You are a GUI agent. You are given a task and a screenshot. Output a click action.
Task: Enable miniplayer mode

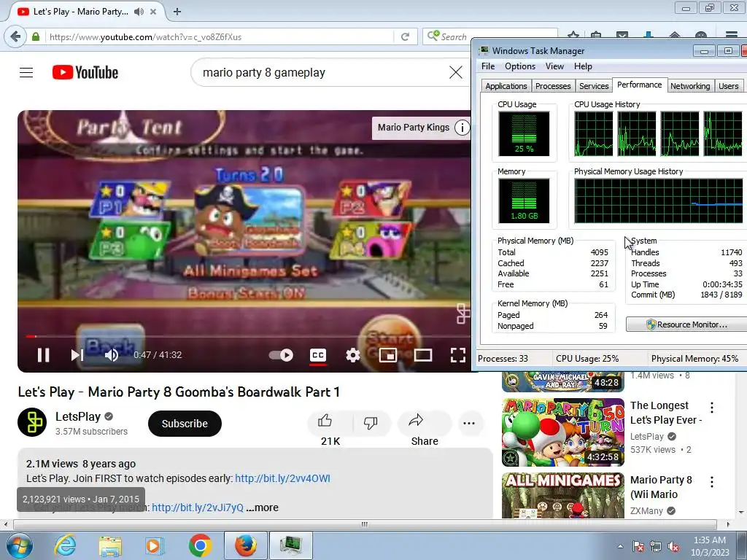click(x=388, y=355)
